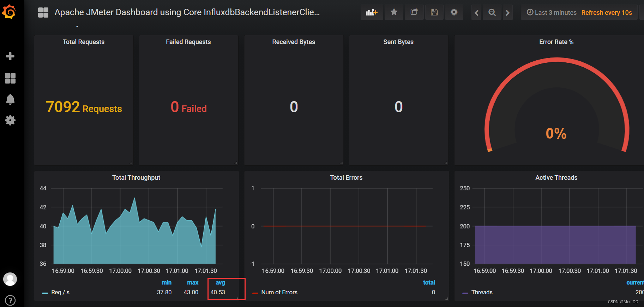
Task: Click resize handle of Total Requests panel
Action: point(131,163)
